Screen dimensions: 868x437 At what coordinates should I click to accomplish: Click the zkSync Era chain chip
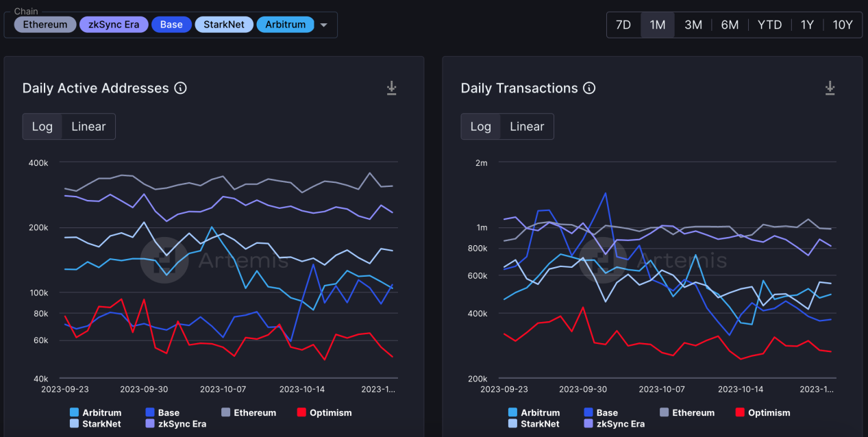point(114,25)
